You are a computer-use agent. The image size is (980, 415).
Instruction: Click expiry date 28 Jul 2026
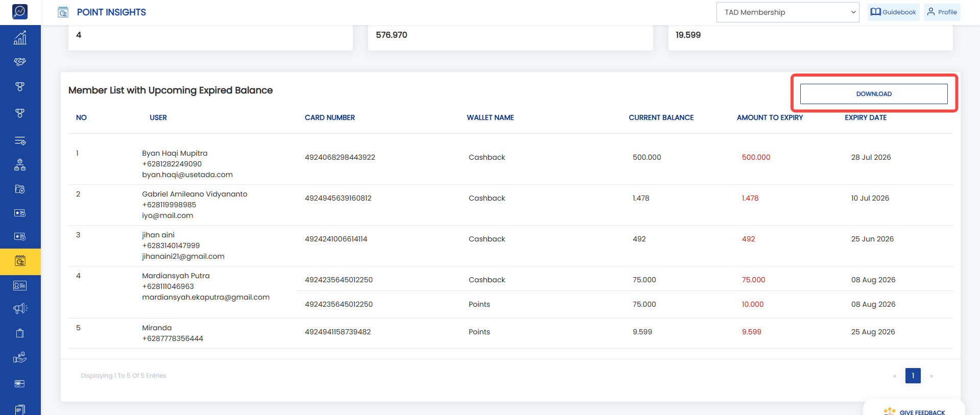pyautogui.click(x=871, y=157)
